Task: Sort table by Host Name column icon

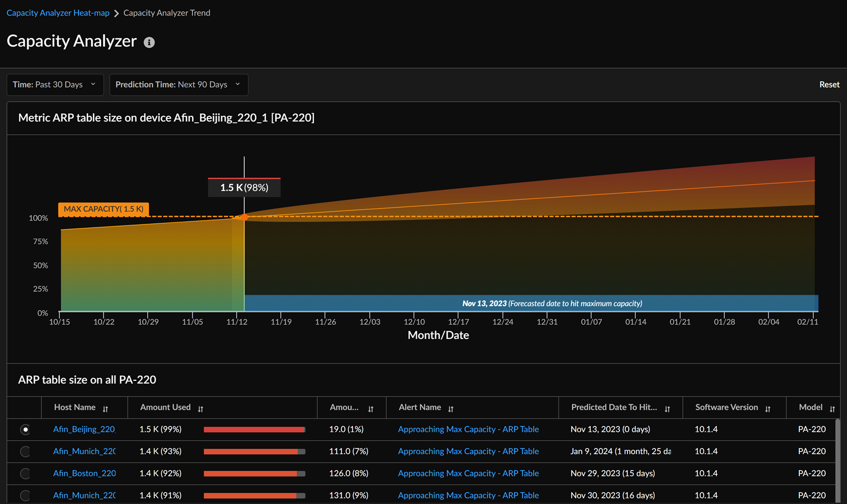Action: (x=105, y=409)
